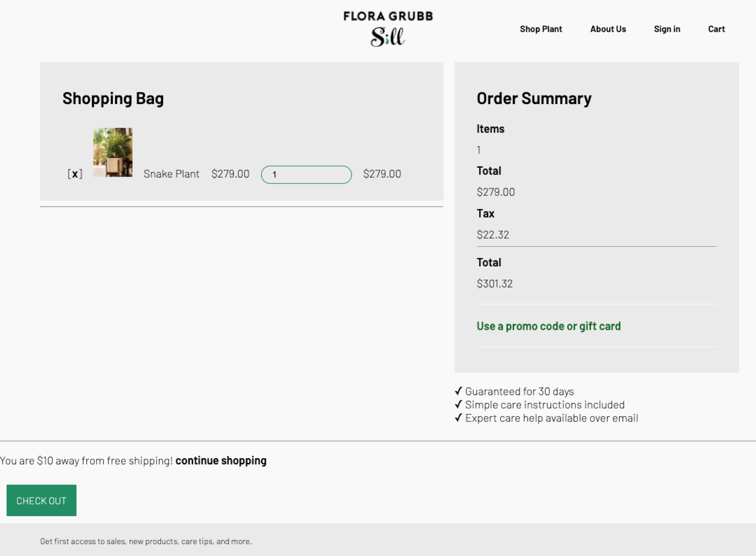Screen dimensions: 756x556
Task: Click the Sign in link
Action: [667, 29]
